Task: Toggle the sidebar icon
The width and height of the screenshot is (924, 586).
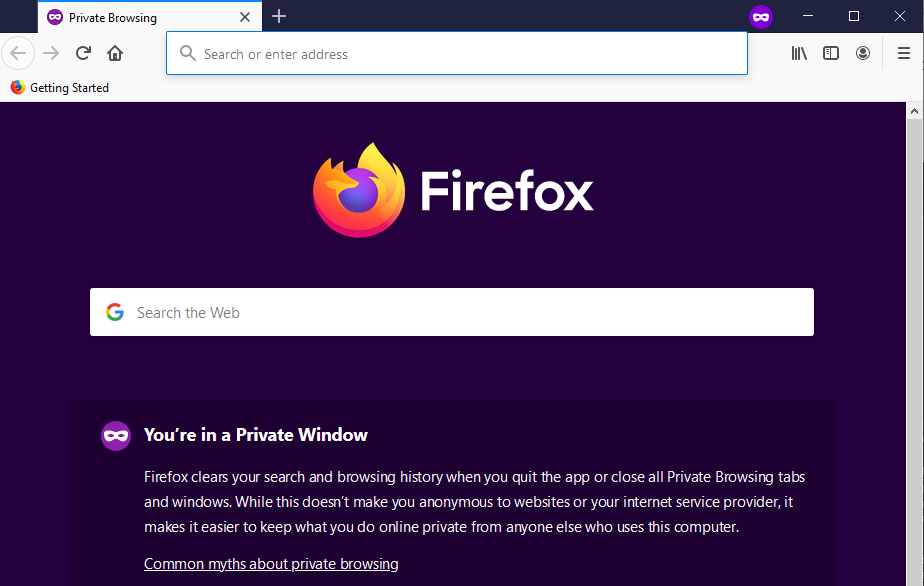Action: tap(830, 52)
